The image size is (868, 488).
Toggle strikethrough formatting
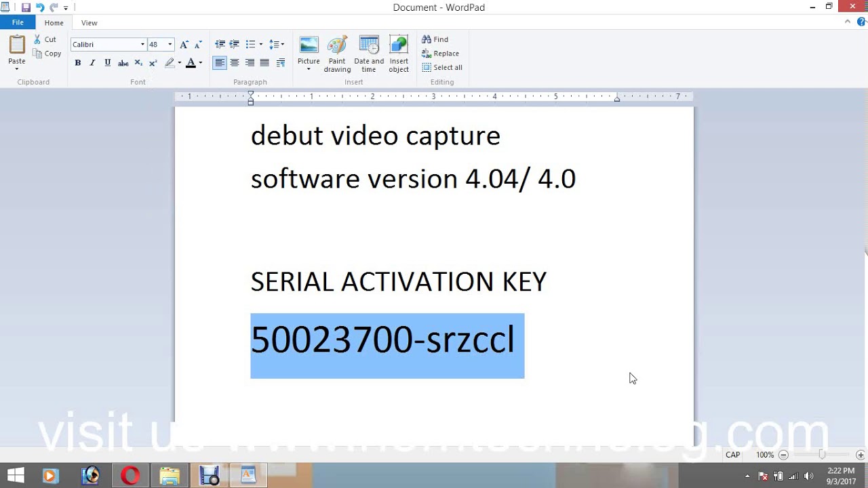click(123, 62)
